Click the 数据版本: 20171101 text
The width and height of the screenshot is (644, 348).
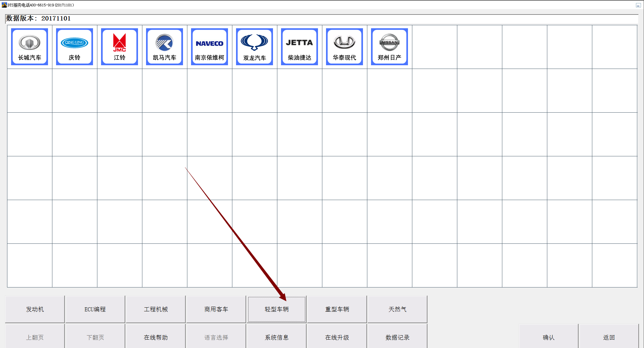(x=38, y=18)
